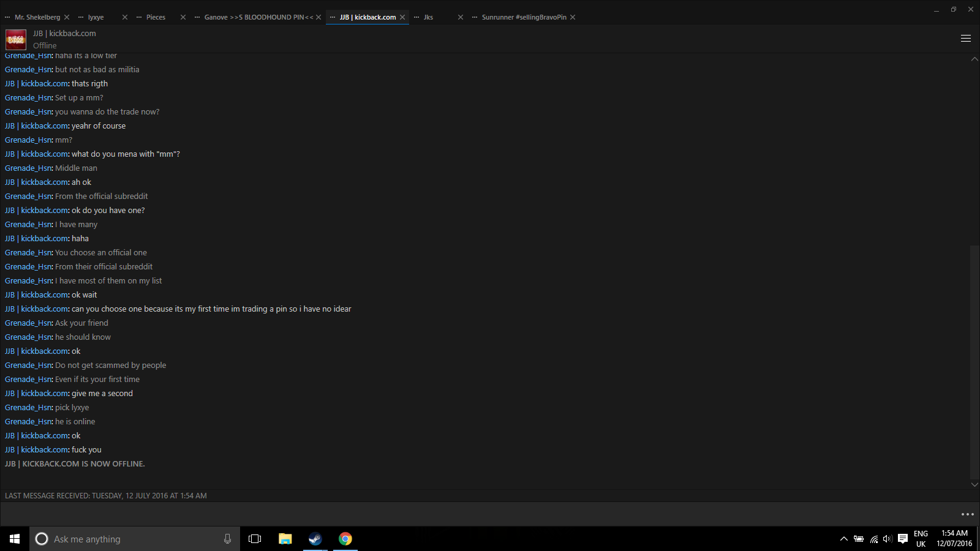Click JJB's name on the "thats rigth" line
The height and width of the screenshot is (551, 980).
point(36,84)
